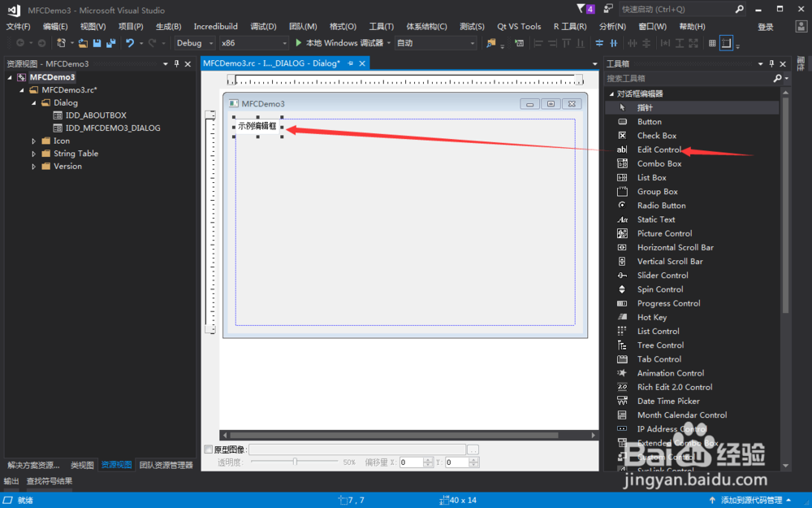Screen dimensions: 812x508
Task: Open the 自动 dropdown in toolbar
Action: click(435, 43)
